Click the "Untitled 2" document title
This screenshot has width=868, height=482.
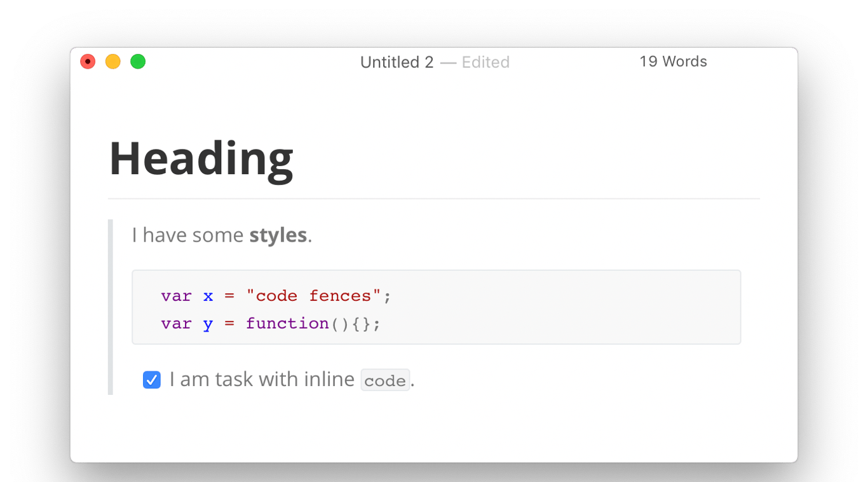click(x=397, y=62)
